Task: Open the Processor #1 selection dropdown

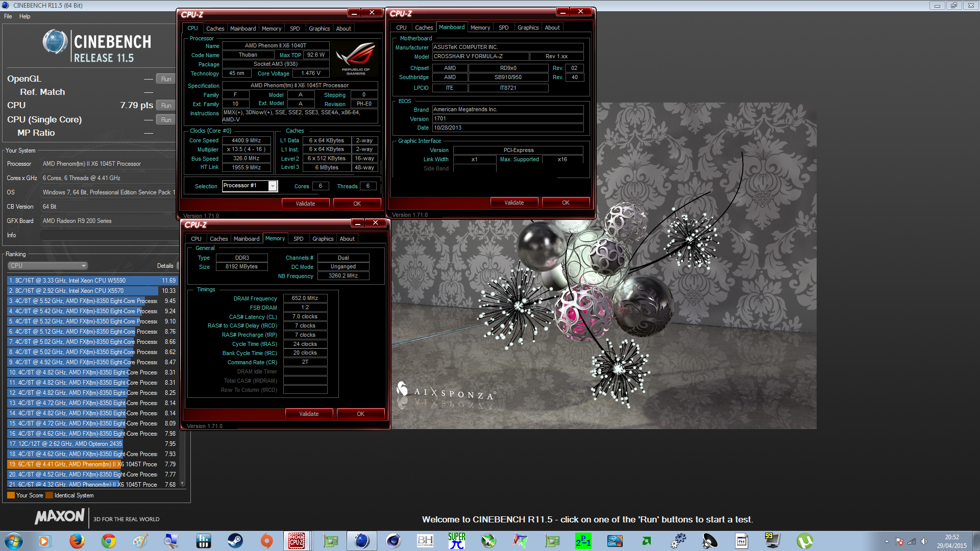Action: [250, 186]
